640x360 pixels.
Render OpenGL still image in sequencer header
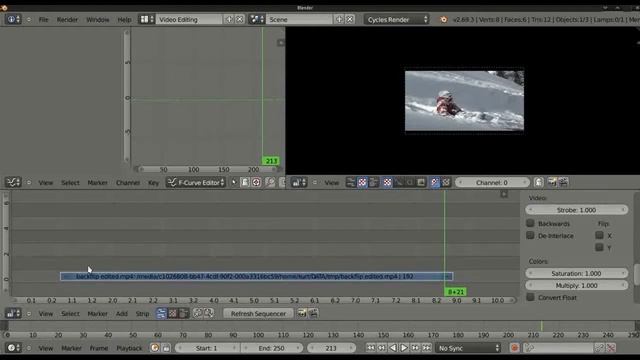302,313
